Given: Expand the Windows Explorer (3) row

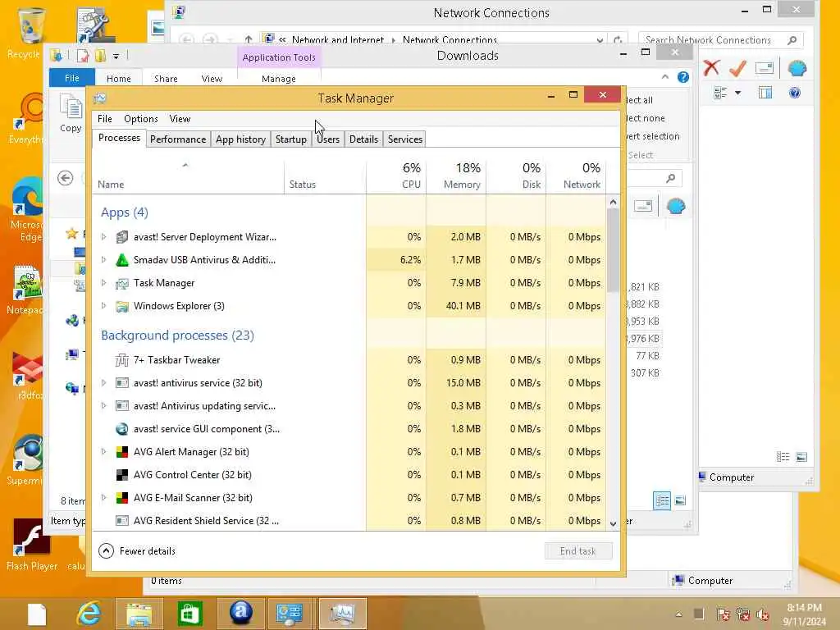Looking at the screenshot, I should click(104, 306).
